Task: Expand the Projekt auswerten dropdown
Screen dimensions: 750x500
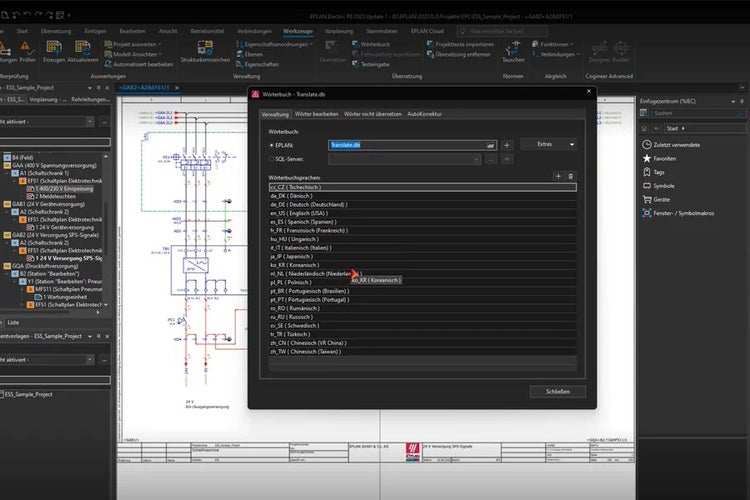Action: (138, 44)
